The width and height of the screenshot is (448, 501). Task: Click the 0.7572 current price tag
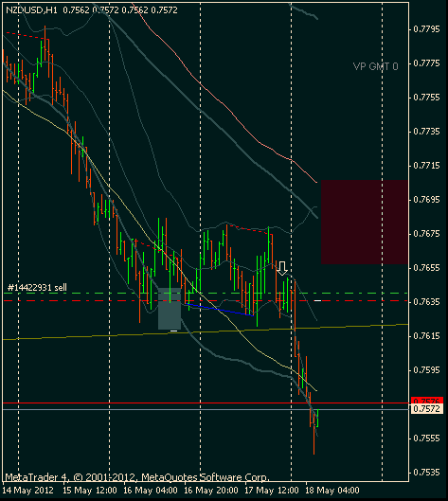pos(427,409)
